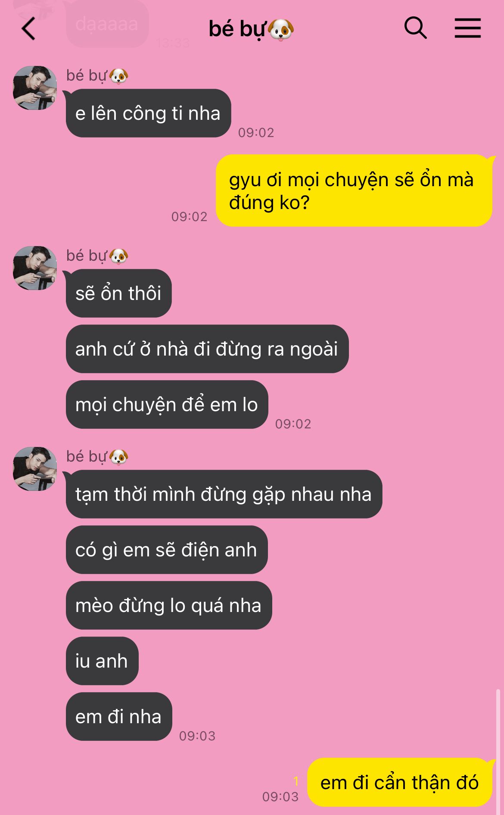Image resolution: width=504 pixels, height=815 pixels.
Task: Select message 'iu anh'
Action: click(102, 661)
